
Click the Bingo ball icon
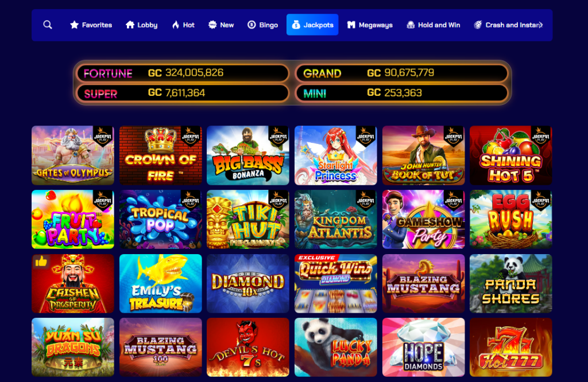pyautogui.click(x=252, y=25)
